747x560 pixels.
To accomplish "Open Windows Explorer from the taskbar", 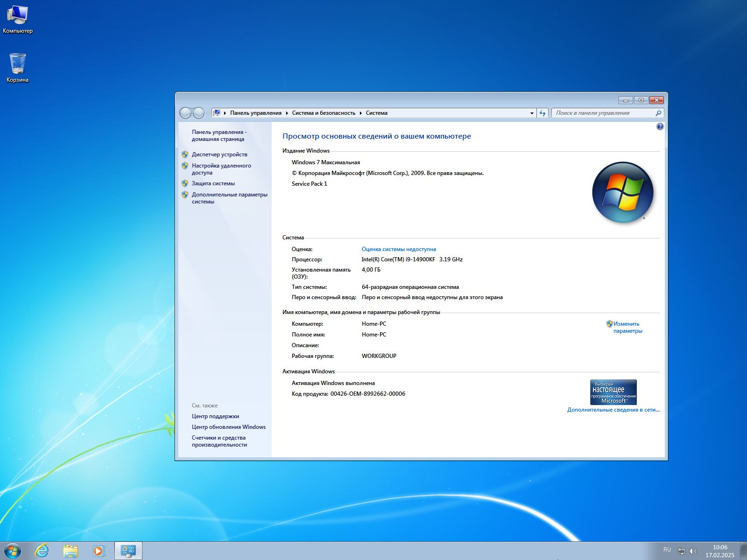I will click(71, 551).
